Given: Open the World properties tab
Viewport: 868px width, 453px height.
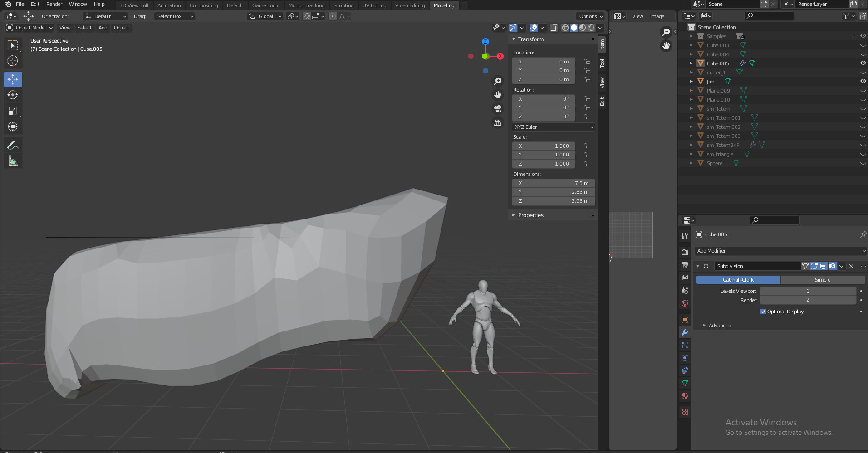Looking at the screenshot, I should tap(684, 303).
